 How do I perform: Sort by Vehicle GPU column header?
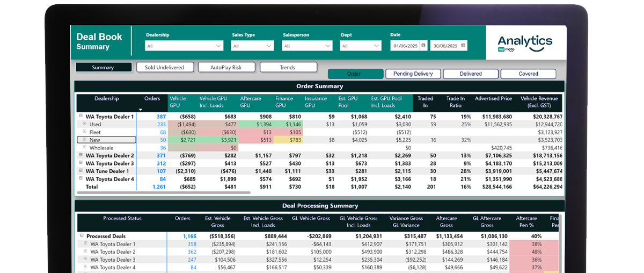coord(178,102)
